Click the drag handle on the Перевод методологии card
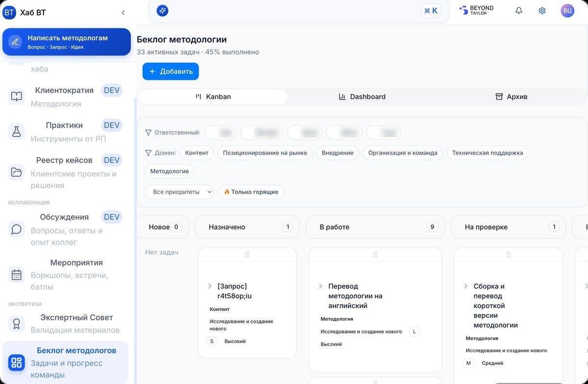 pyautogui.click(x=375, y=255)
